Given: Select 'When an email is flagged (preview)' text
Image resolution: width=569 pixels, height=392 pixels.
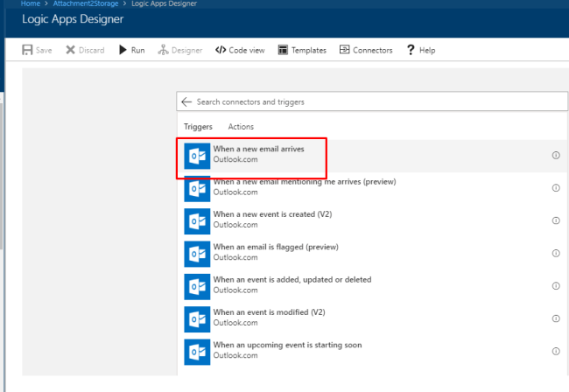Looking at the screenshot, I should (276, 247).
